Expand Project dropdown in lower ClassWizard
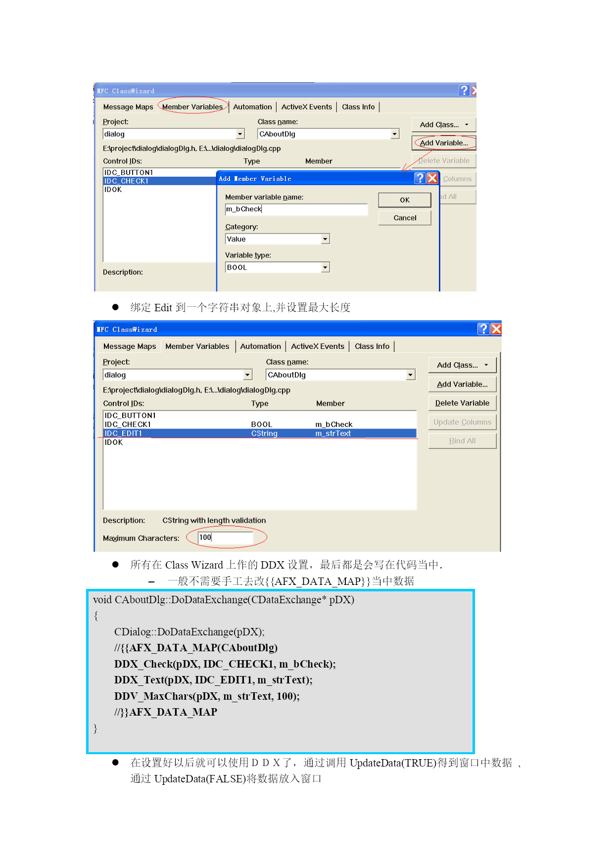 [247, 375]
